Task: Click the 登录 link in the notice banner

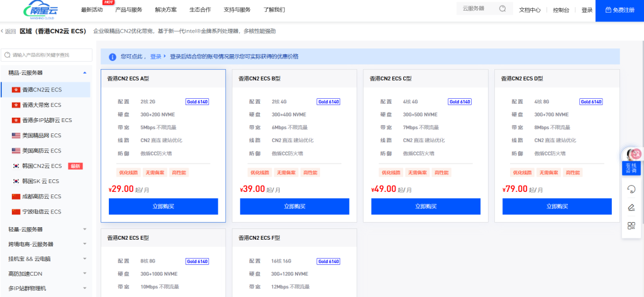Action: 156,56
